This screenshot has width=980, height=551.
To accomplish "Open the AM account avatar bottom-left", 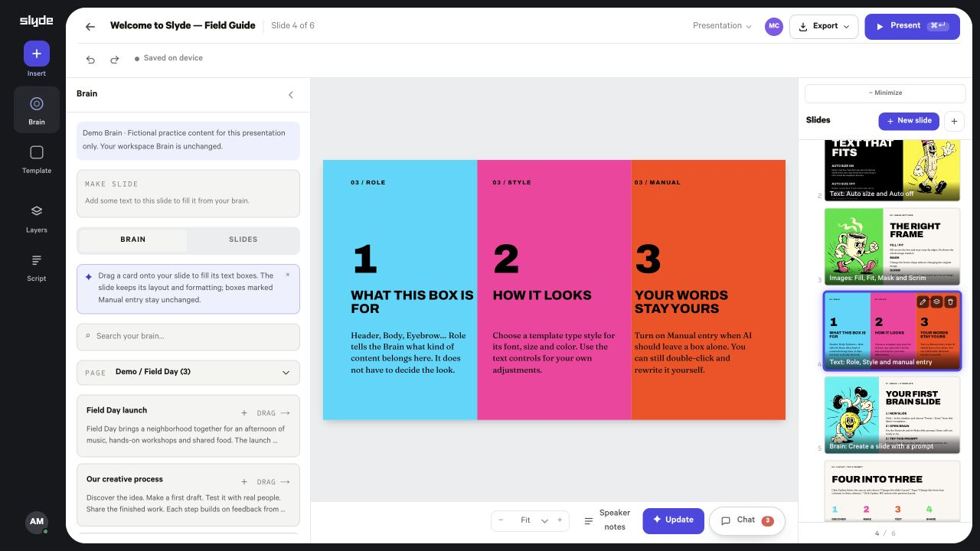I will click(x=37, y=522).
